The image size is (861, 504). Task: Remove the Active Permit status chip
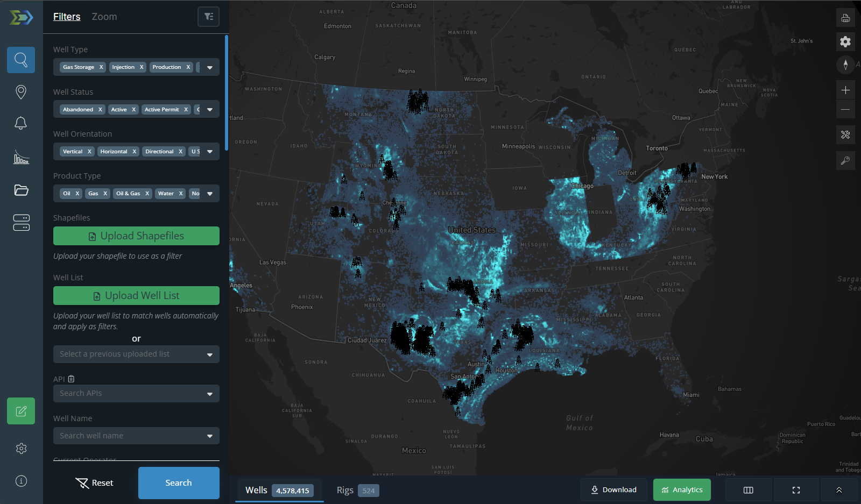[x=186, y=110]
